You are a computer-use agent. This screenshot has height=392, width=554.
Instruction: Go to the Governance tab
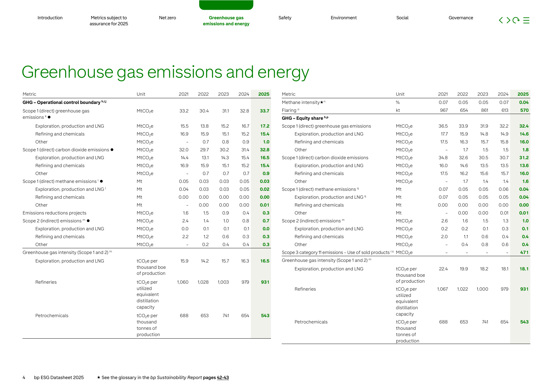click(461, 18)
